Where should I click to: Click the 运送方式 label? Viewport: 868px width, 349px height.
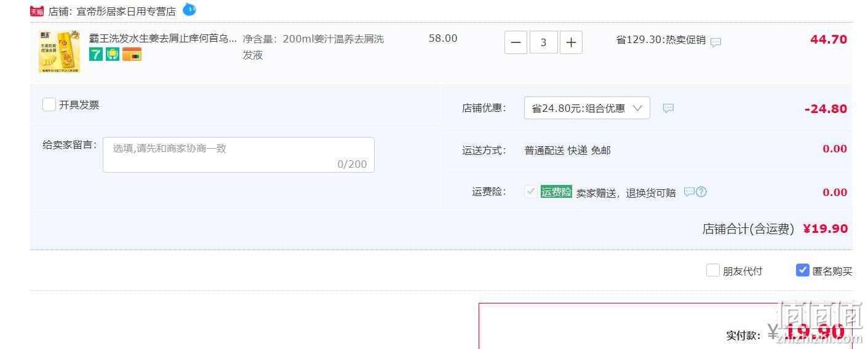pos(484,151)
